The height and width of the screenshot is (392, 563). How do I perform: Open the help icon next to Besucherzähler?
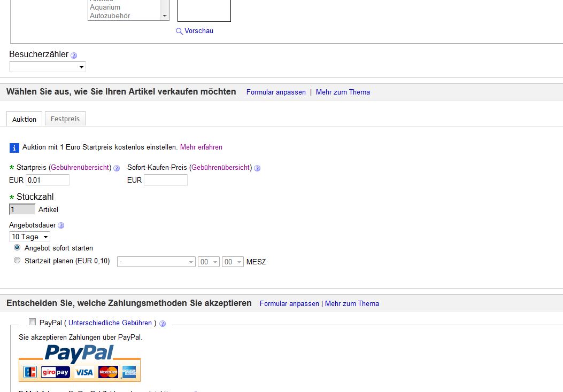[x=74, y=55]
